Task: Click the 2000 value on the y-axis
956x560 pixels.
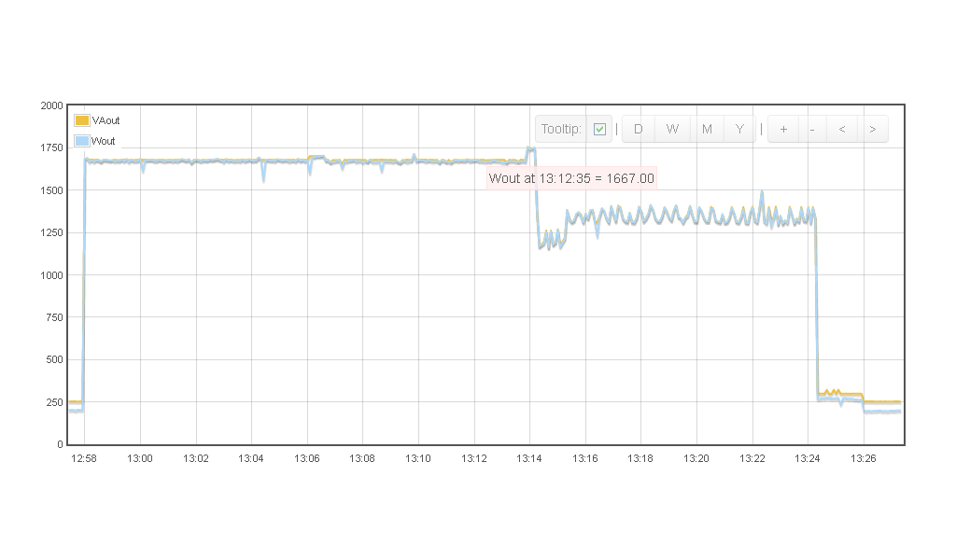Action: coord(51,105)
